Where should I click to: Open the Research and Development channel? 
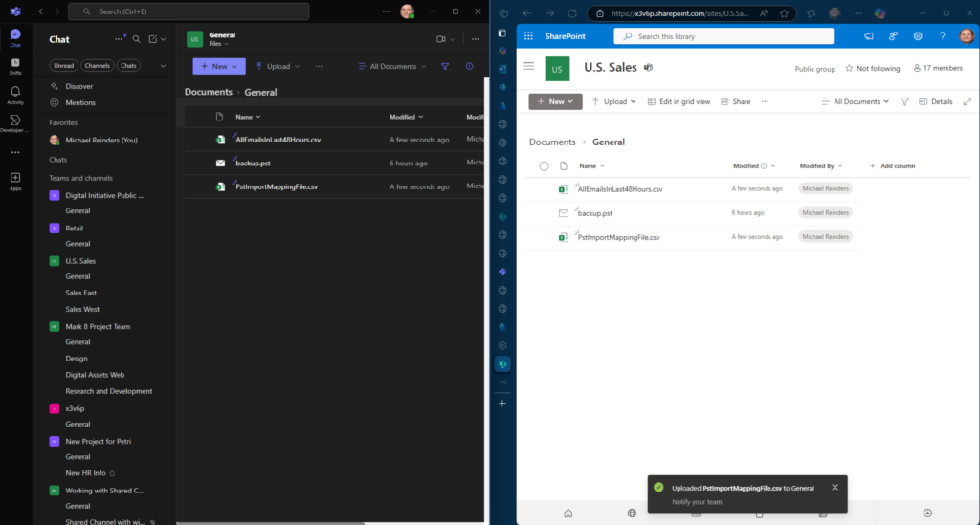point(109,391)
